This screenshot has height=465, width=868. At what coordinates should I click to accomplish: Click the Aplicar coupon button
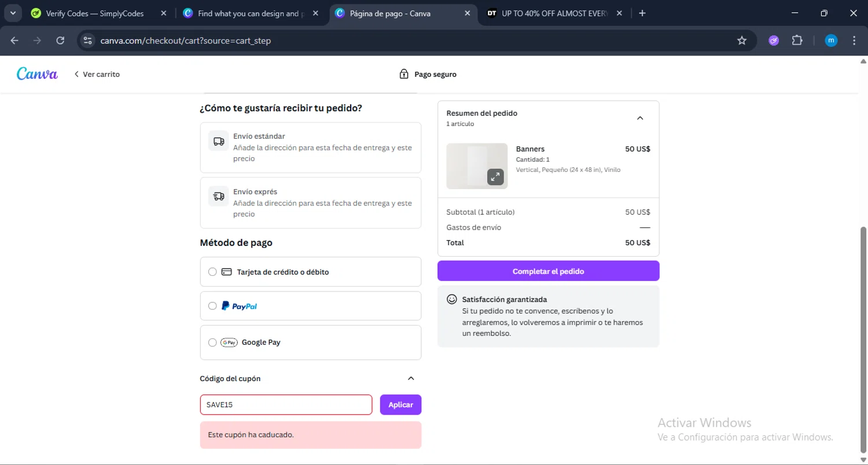coord(400,405)
